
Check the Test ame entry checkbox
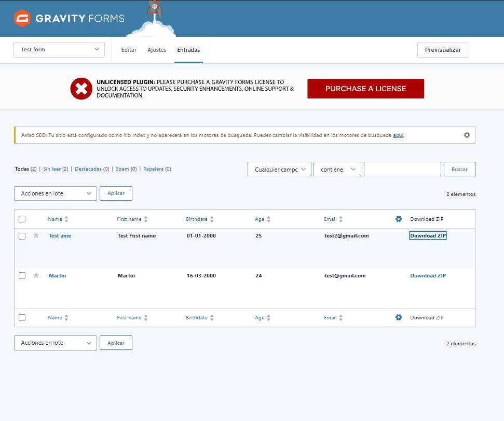pyautogui.click(x=22, y=236)
